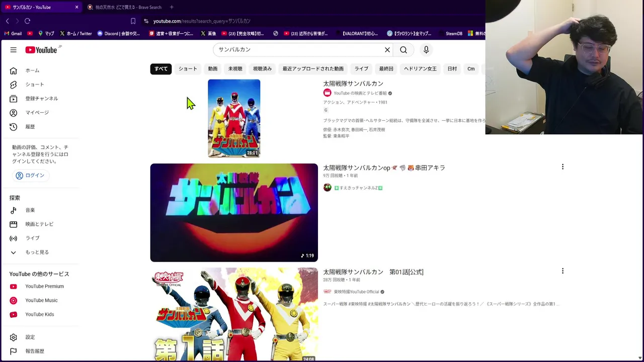This screenshot has height=362, width=644.
Task: Select the 日村 filter chip
Action: point(452,69)
